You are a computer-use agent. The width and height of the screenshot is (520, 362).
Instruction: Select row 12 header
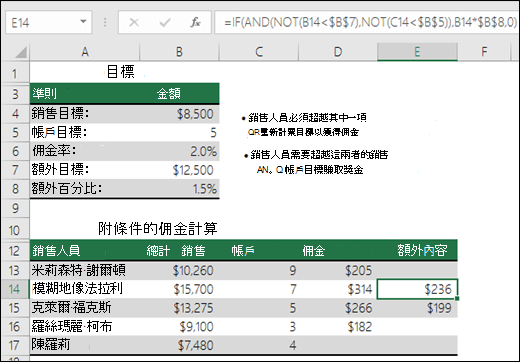(x=15, y=251)
